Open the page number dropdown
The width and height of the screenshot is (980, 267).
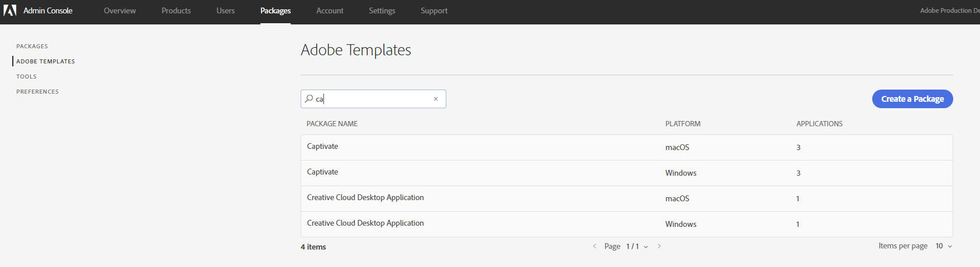[x=637, y=247]
